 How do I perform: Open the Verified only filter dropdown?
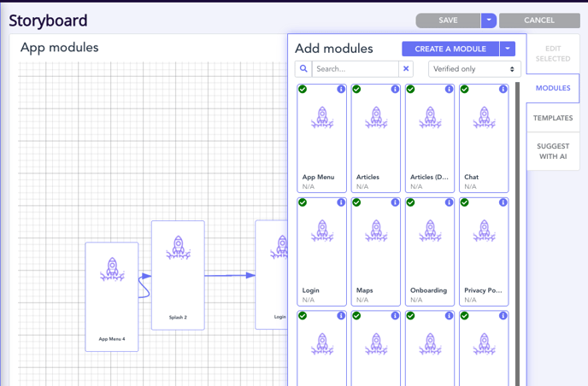coord(474,69)
